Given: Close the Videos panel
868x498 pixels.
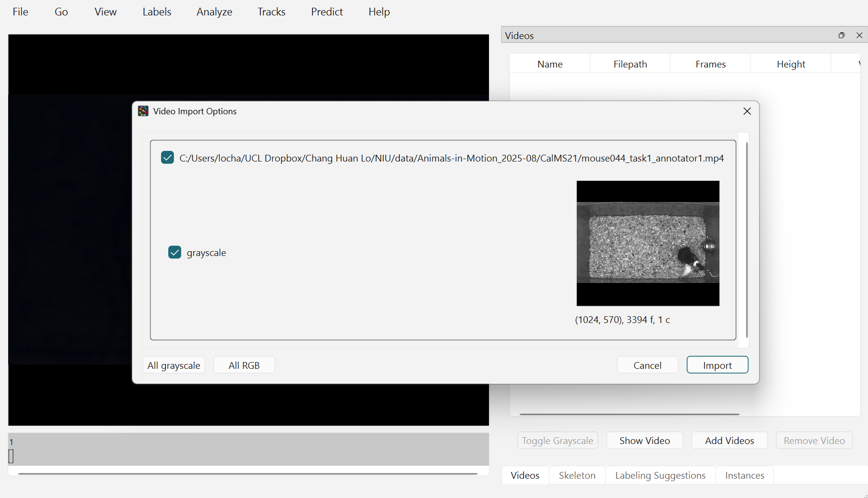Looking at the screenshot, I should tap(859, 35).
